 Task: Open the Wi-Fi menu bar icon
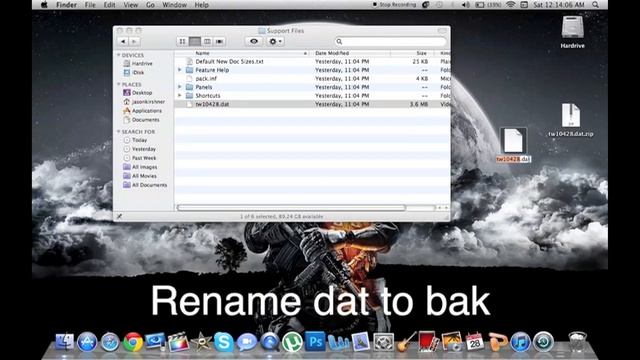510,5
